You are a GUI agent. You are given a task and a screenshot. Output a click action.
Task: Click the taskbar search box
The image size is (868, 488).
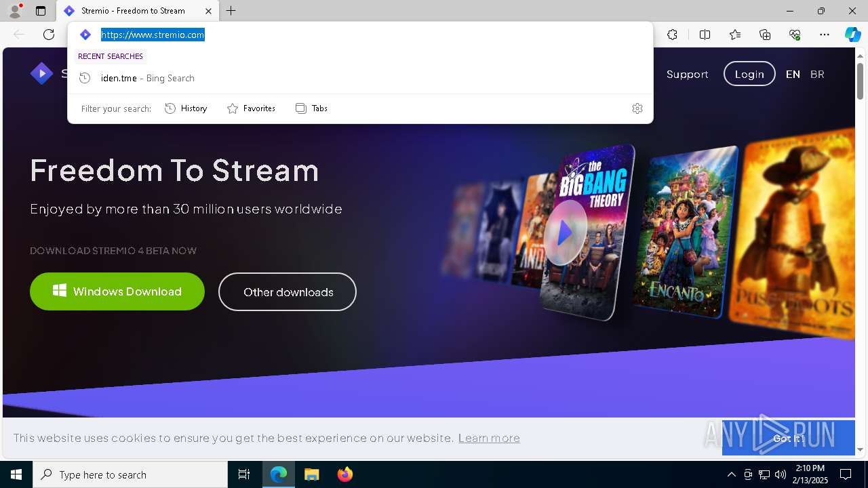pos(130,474)
